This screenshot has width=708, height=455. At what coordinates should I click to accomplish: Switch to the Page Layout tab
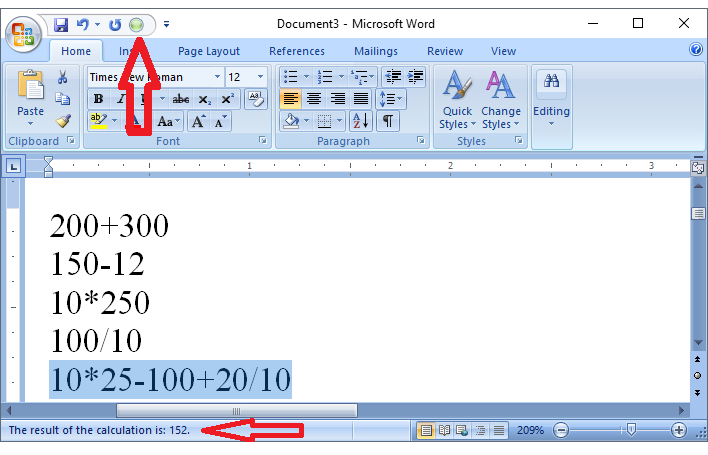(209, 51)
